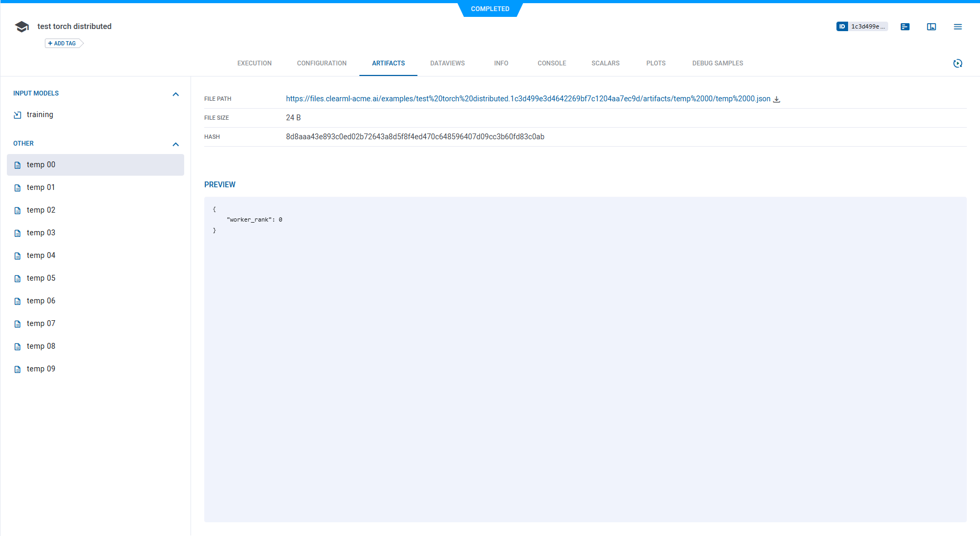This screenshot has width=980, height=536.
Task: Click the experiment type icon beside the title
Action: click(x=22, y=26)
